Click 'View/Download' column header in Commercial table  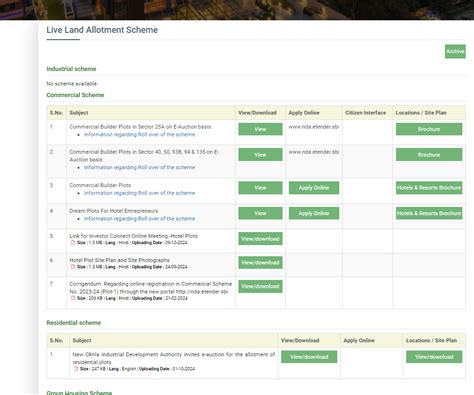257,113
